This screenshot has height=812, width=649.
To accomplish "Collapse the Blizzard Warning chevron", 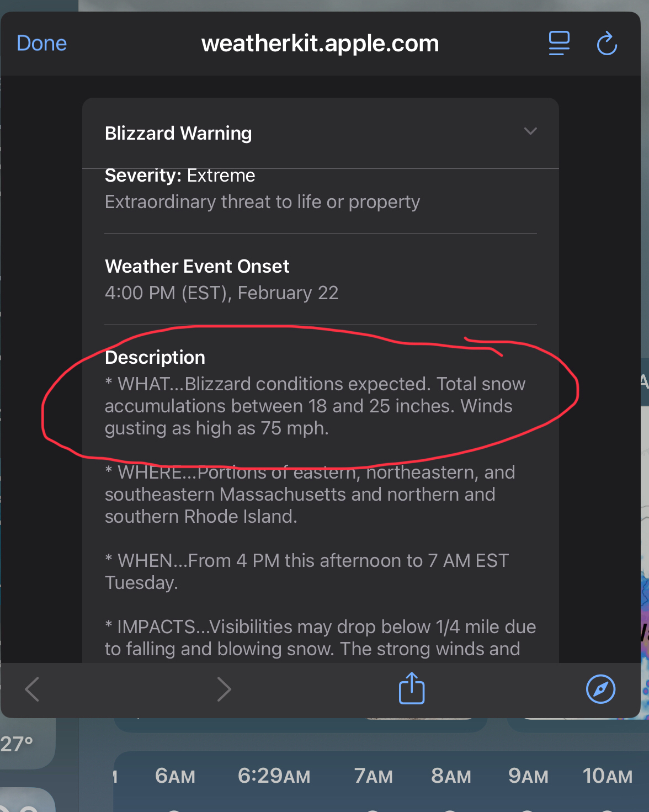I will (530, 131).
